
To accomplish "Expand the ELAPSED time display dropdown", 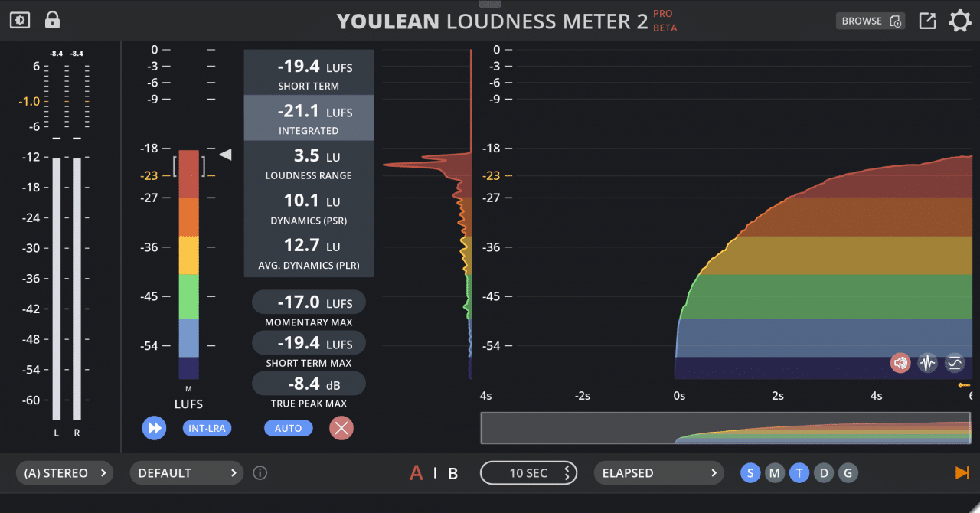I will pos(658,472).
